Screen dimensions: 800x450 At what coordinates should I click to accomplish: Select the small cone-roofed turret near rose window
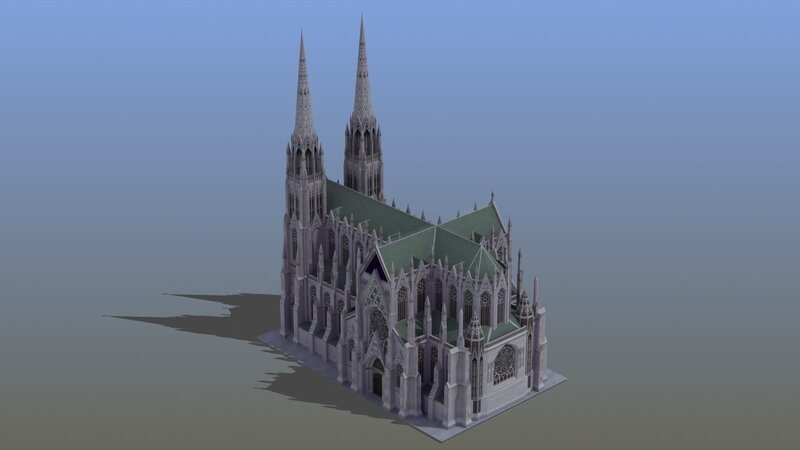tap(475, 330)
